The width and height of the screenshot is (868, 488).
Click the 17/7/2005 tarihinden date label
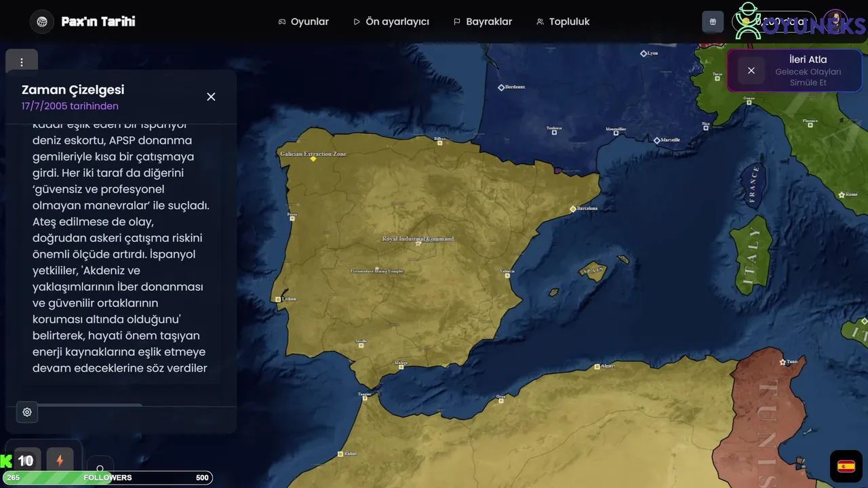(x=70, y=106)
